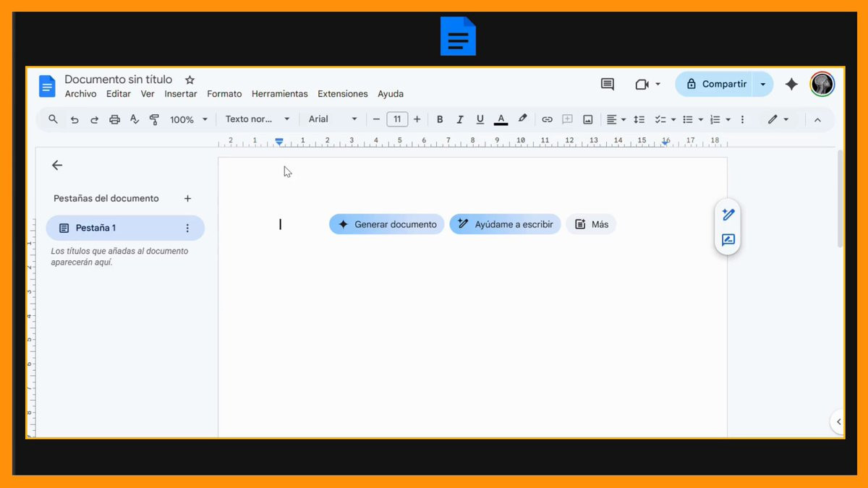This screenshot has width=868, height=488.
Task: Click the search menus magnifier icon
Action: point(53,119)
